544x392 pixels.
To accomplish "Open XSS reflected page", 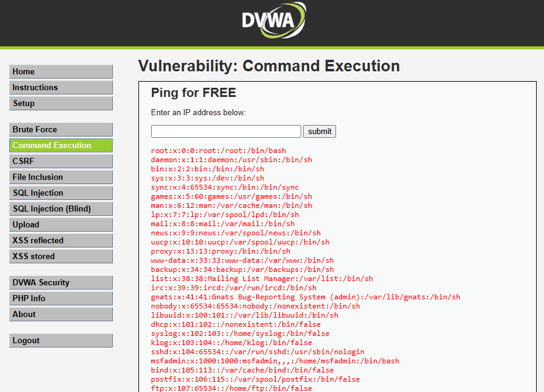I will click(61, 241).
